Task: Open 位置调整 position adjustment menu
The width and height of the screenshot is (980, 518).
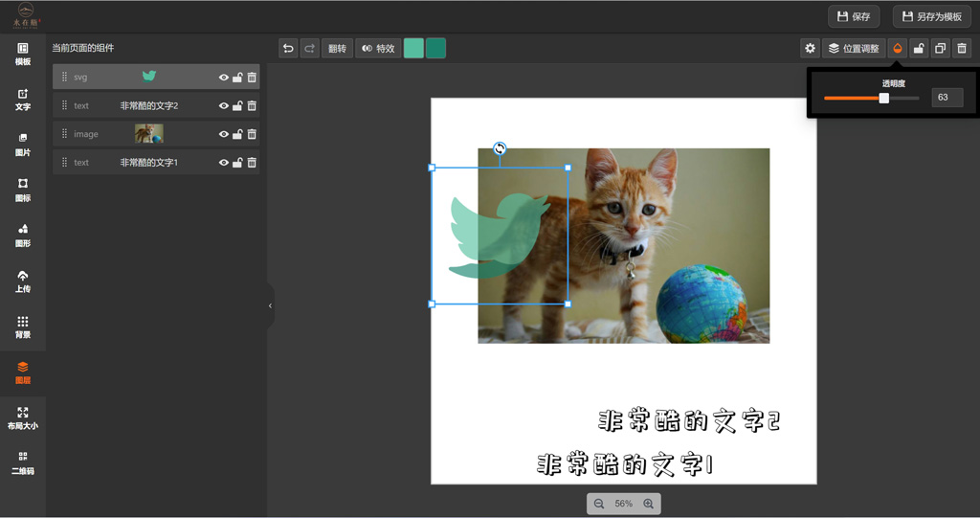Action: click(x=854, y=48)
